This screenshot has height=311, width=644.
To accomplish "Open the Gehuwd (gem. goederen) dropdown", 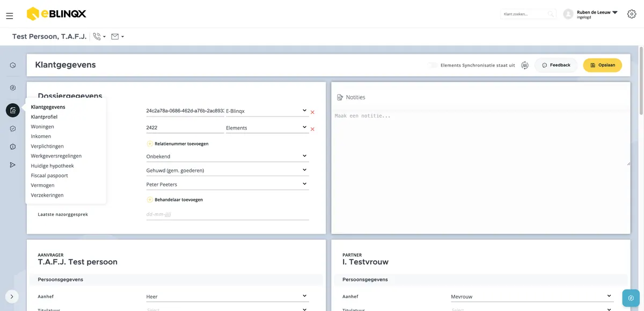I will pos(228,170).
